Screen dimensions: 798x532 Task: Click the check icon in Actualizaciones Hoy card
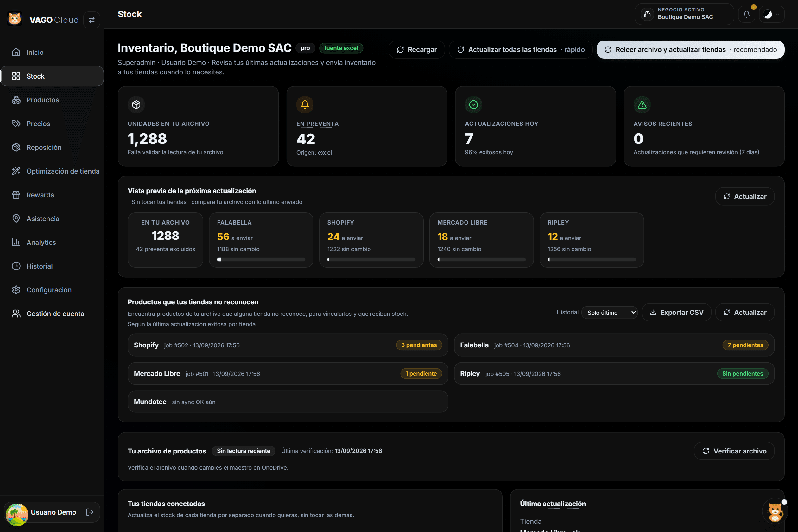[474, 104]
